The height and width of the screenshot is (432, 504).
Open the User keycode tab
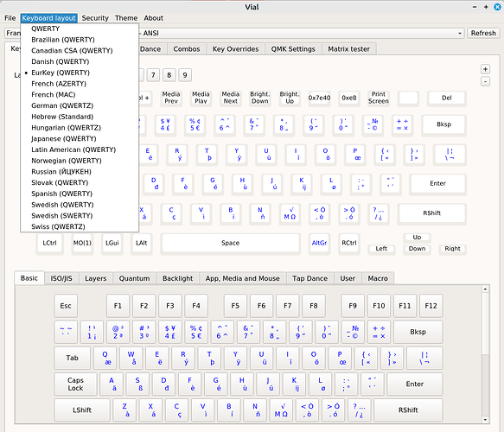(x=348, y=278)
